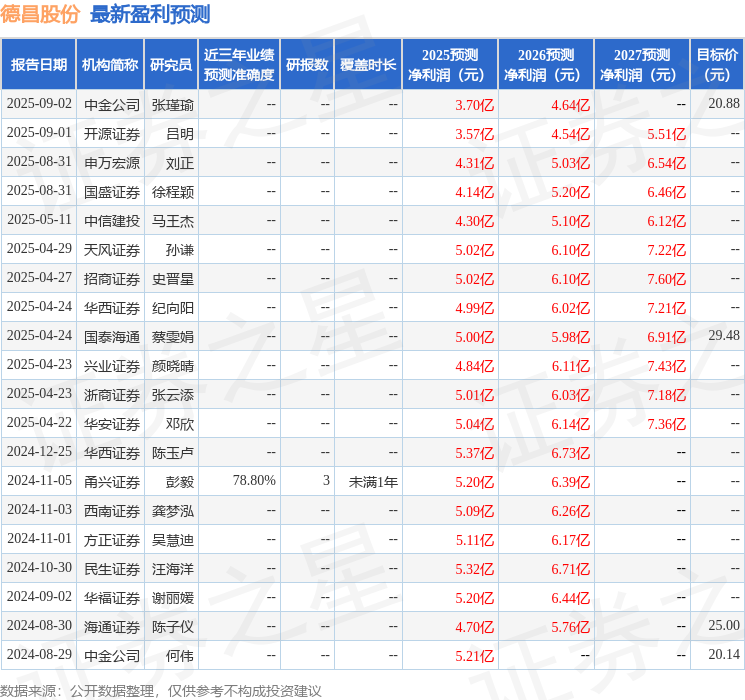
Task: Click the 最新盈利预测 heading text
Action: click(150, 14)
